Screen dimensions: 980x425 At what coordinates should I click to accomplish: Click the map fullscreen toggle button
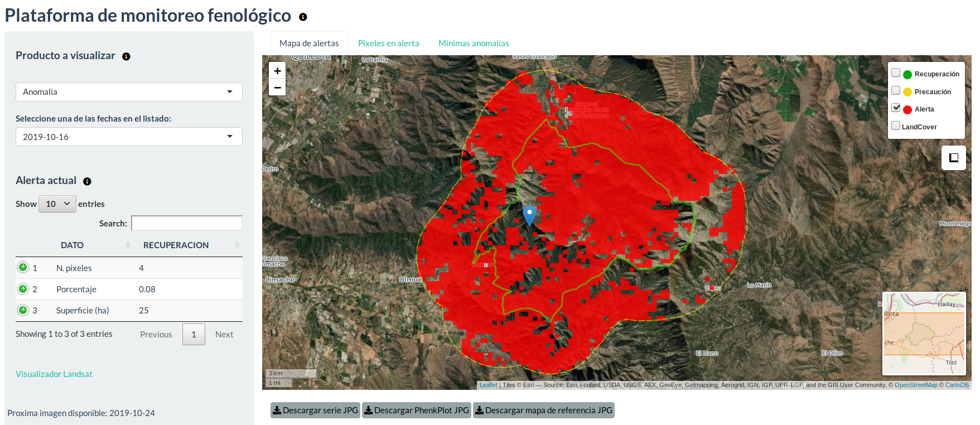[953, 158]
